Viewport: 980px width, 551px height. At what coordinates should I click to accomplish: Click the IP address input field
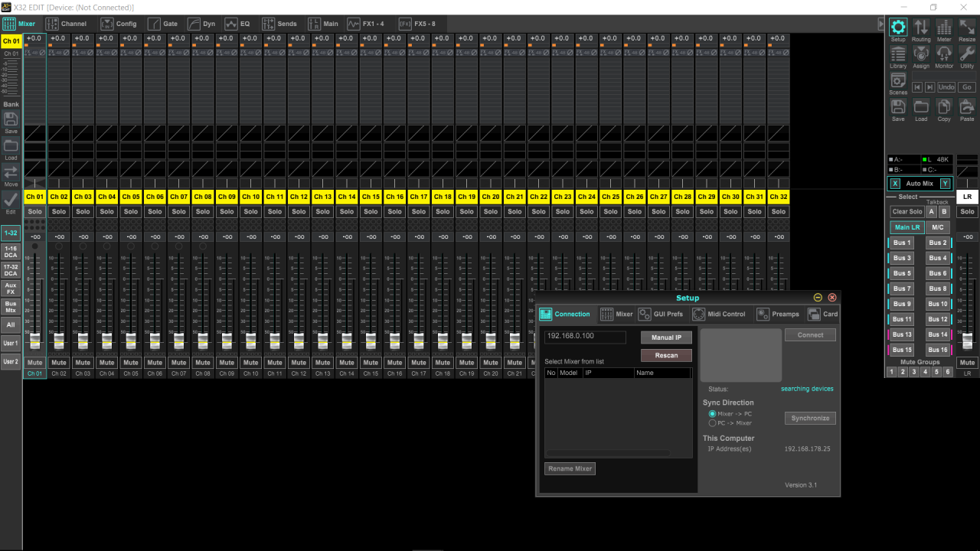[x=585, y=337]
